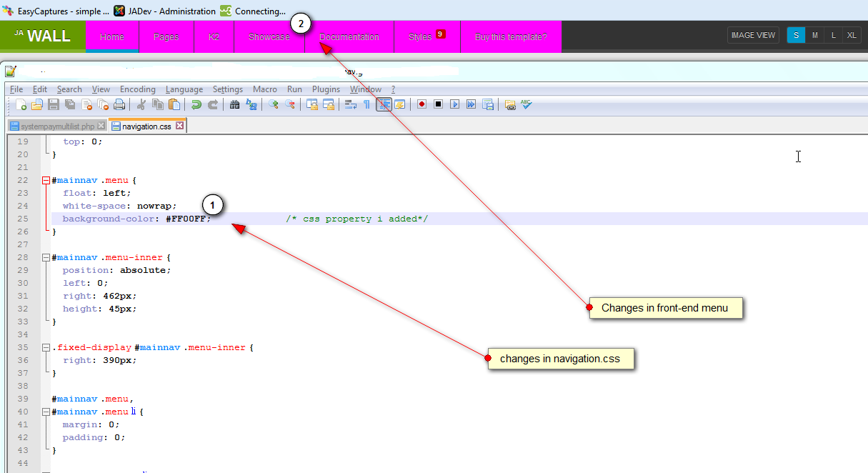Synchronize vertical scrolling icon
The height and width of the screenshot is (473, 868).
point(312,104)
